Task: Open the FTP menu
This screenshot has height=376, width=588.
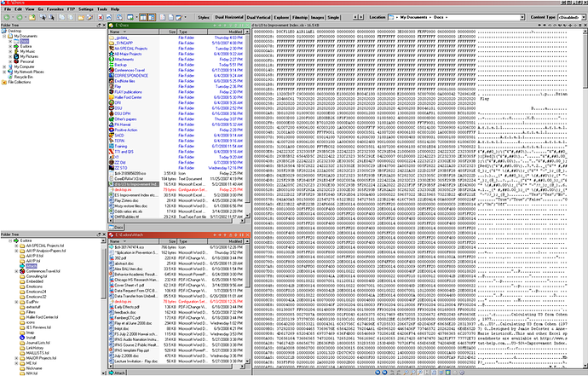Action: click(71, 9)
